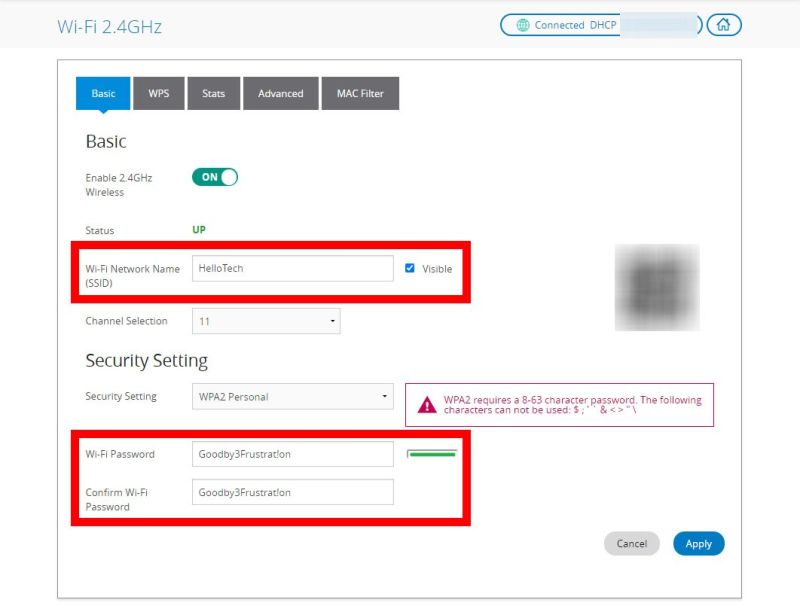Click the home icon in the top corner
This screenshot has height=615, width=800.
pos(722,24)
